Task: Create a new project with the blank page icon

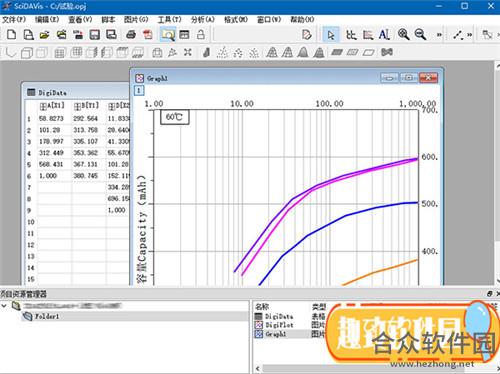Action: point(11,34)
